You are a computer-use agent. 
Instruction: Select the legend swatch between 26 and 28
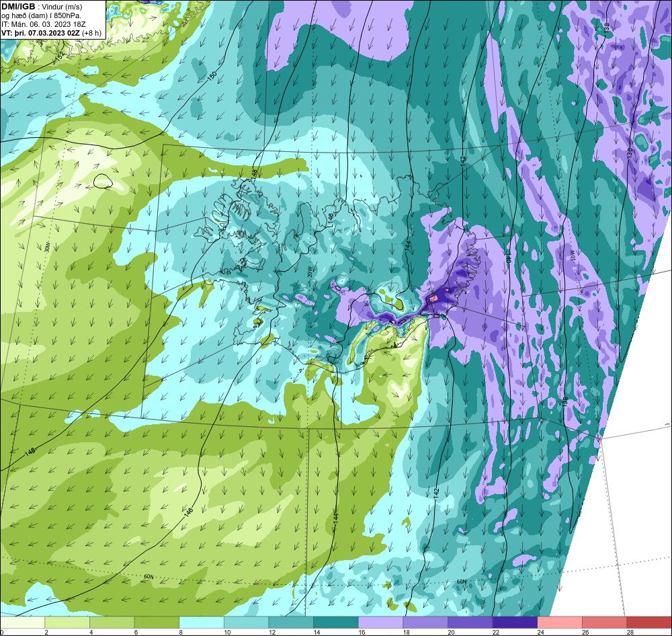pyautogui.click(x=604, y=622)
